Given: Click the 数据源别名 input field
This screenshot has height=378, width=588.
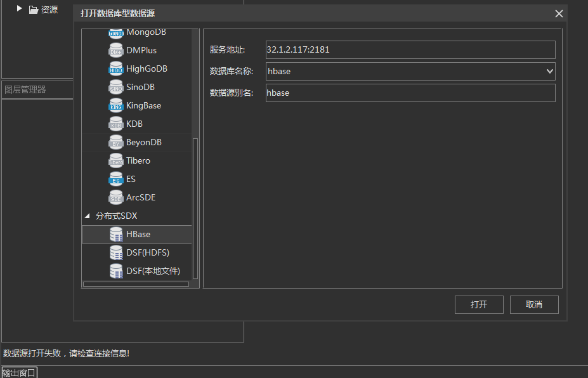Looking at the screenshot, I should (410, 93).
